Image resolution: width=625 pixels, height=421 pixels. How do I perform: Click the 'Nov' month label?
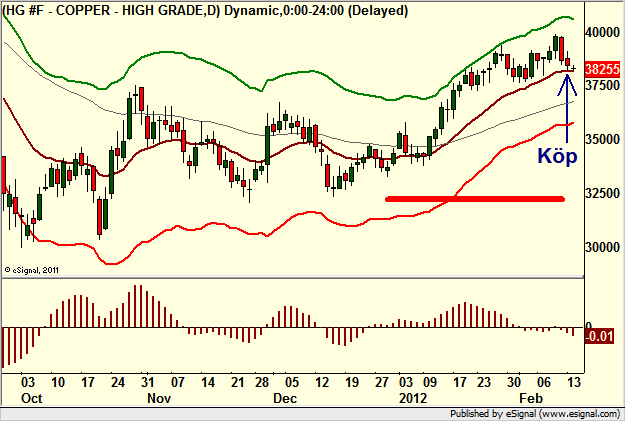159,398
